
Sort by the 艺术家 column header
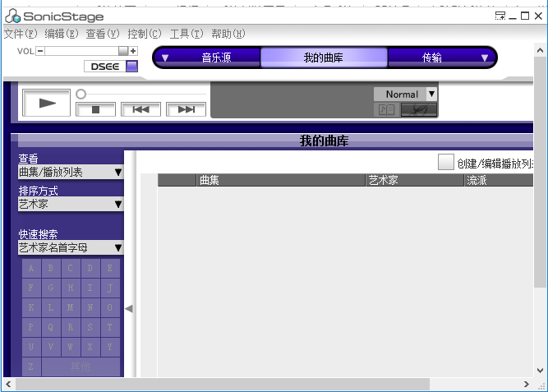point(415,180)
